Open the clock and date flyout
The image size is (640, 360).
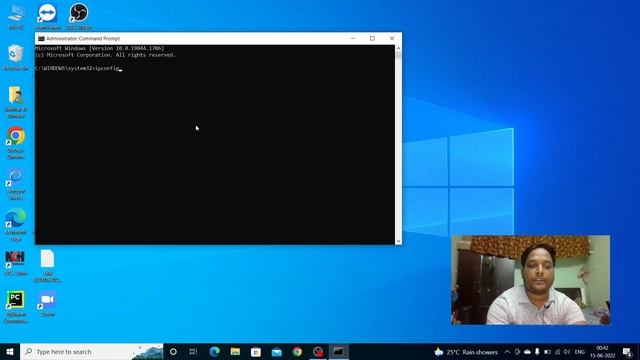click(x=602, y=352)
